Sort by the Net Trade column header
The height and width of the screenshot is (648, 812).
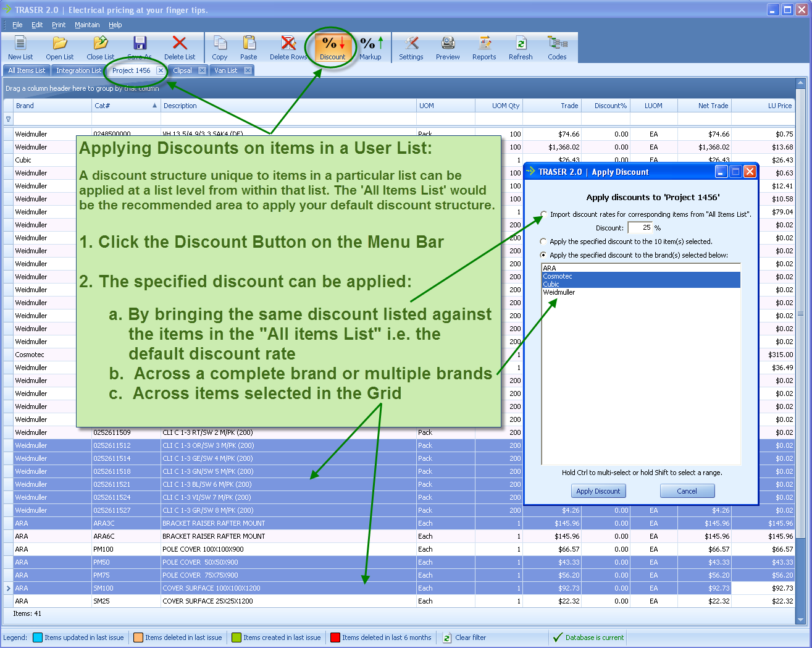[x=705, y=106]
